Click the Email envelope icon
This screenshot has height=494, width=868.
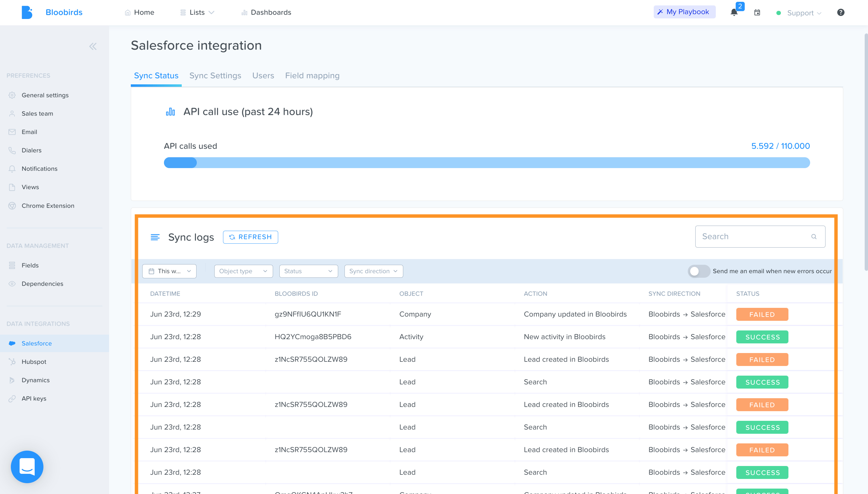(12, 132)
